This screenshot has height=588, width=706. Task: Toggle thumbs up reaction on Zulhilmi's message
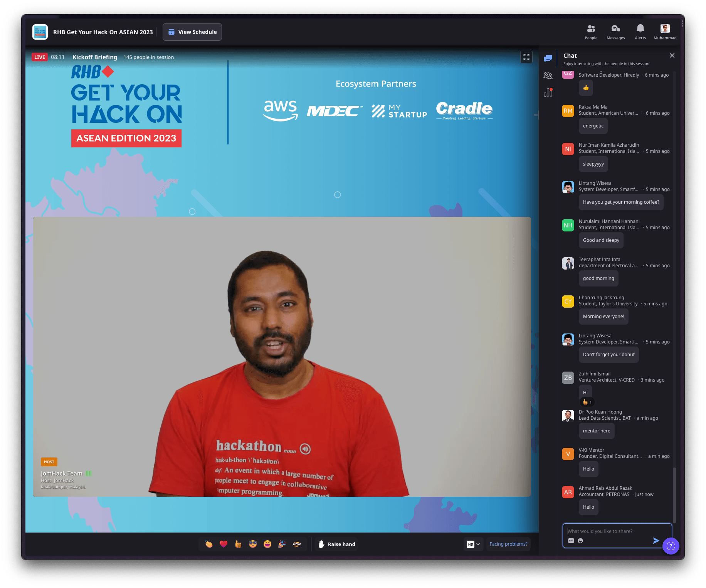click(x=587, y=402)
